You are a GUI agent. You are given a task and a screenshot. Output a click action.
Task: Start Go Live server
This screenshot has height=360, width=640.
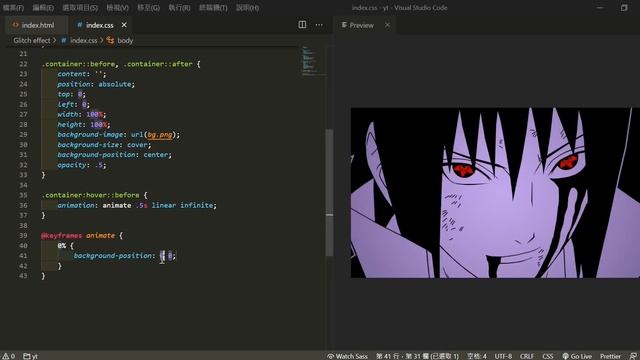(x=577, y=356)
